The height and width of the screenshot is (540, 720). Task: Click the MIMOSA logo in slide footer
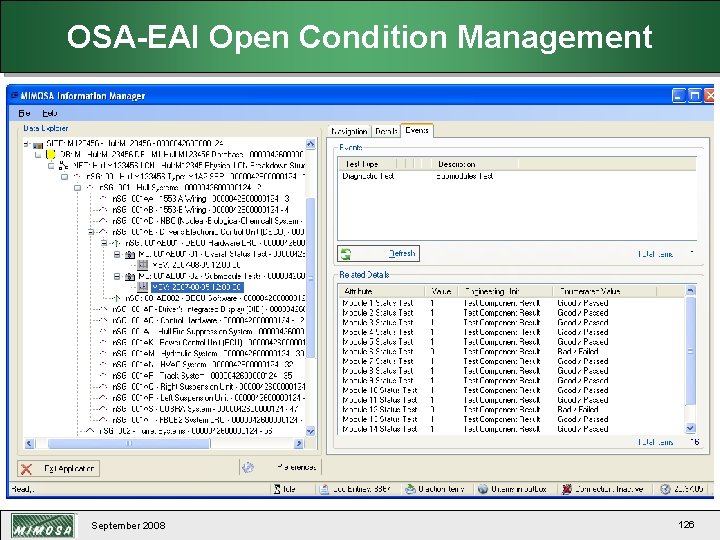(x=43, y=526)
